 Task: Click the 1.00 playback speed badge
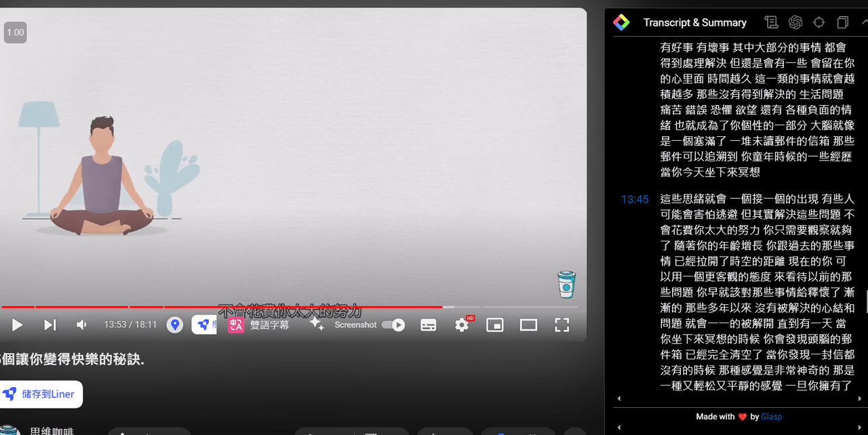tap(15, 33)
